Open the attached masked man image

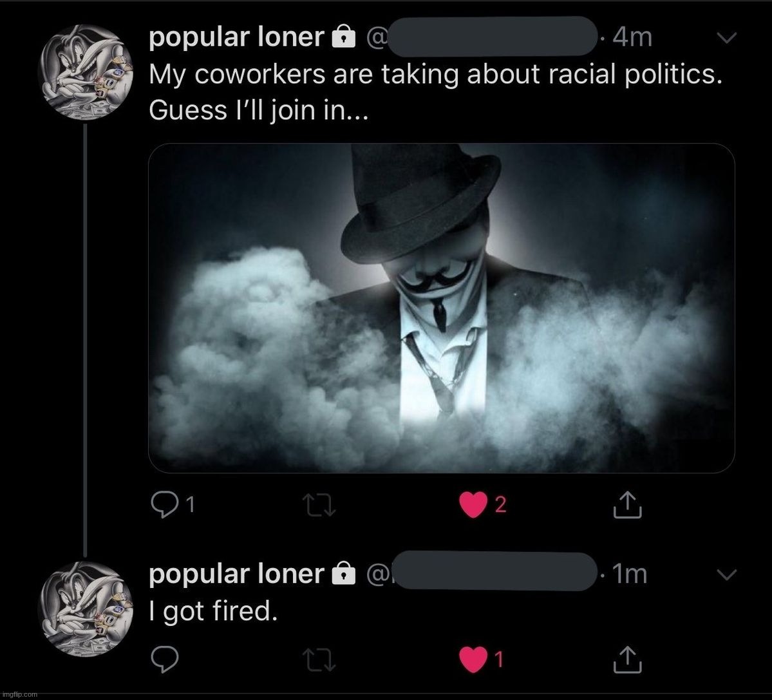(441, 308)
